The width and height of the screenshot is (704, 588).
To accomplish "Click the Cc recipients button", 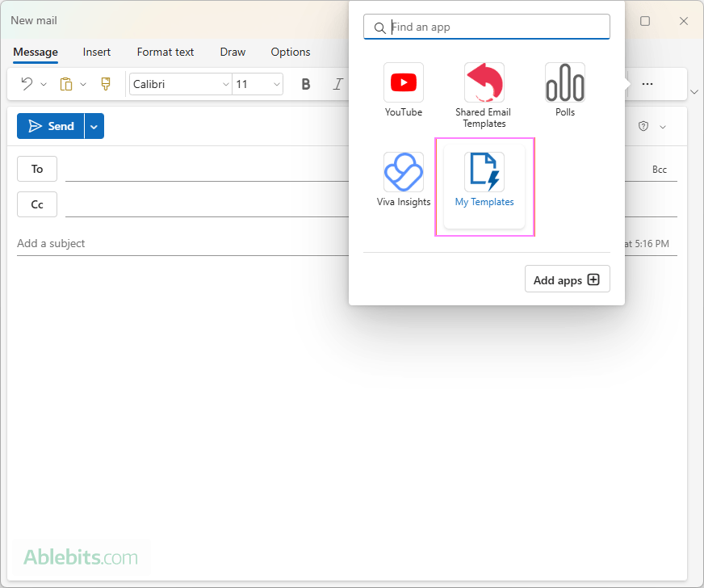I will [37, 204].
